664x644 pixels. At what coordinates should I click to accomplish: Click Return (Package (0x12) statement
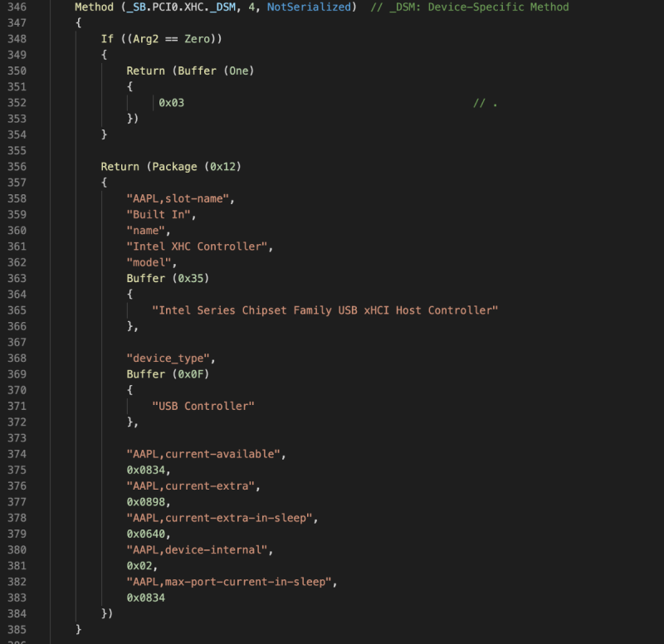(x=171, y=167)
